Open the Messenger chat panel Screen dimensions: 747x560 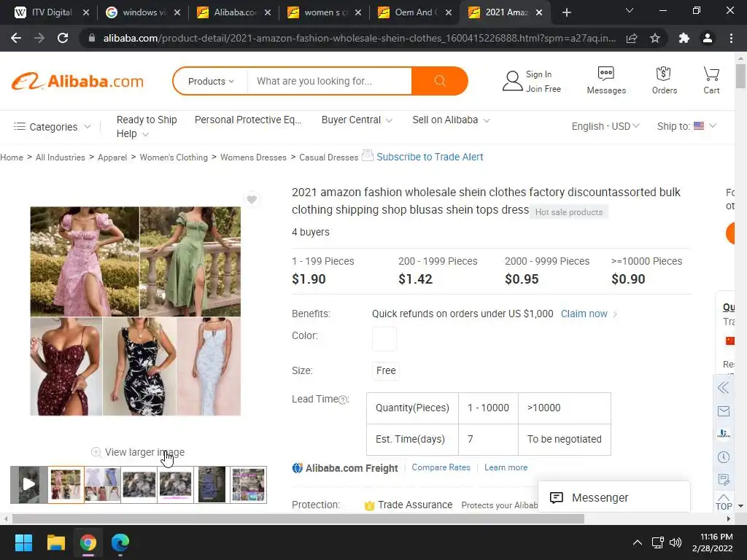[614, 497]
